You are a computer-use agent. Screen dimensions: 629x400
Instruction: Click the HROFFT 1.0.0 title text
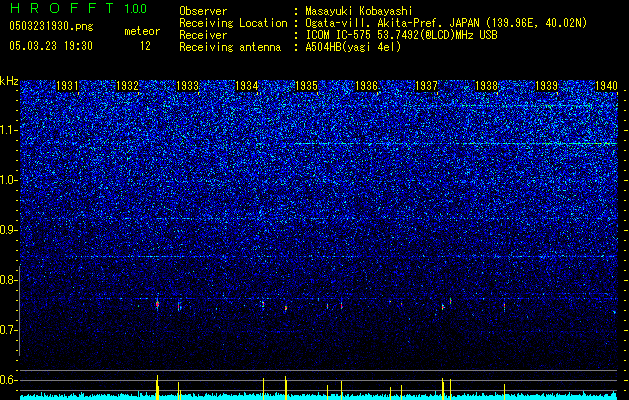click(x=78, y=8)
